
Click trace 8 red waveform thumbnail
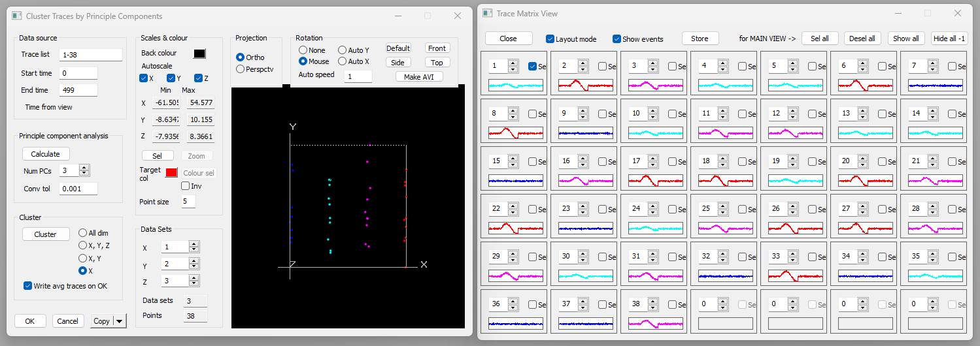click(x=516, y=133)
